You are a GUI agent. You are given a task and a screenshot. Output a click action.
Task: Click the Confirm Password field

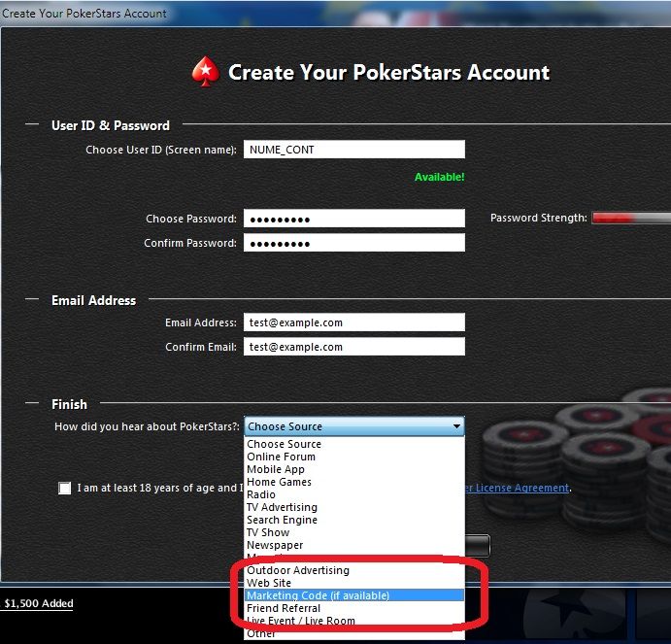[353, 243]
